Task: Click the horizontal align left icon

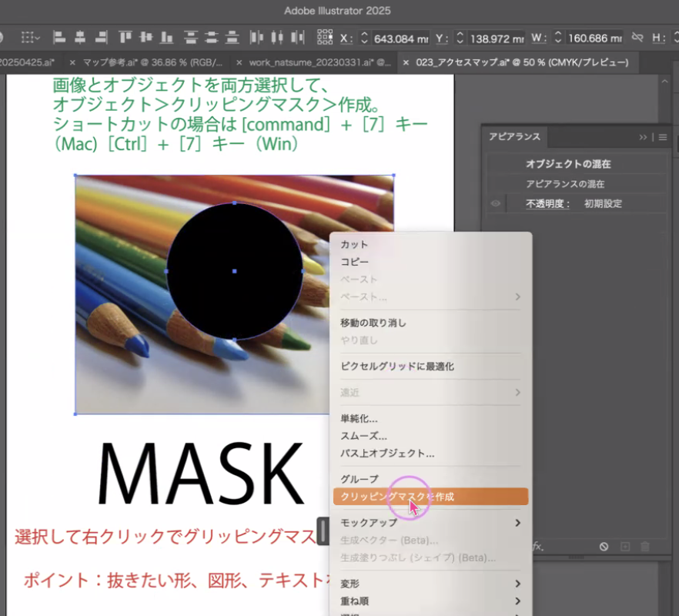Action: 60,37
